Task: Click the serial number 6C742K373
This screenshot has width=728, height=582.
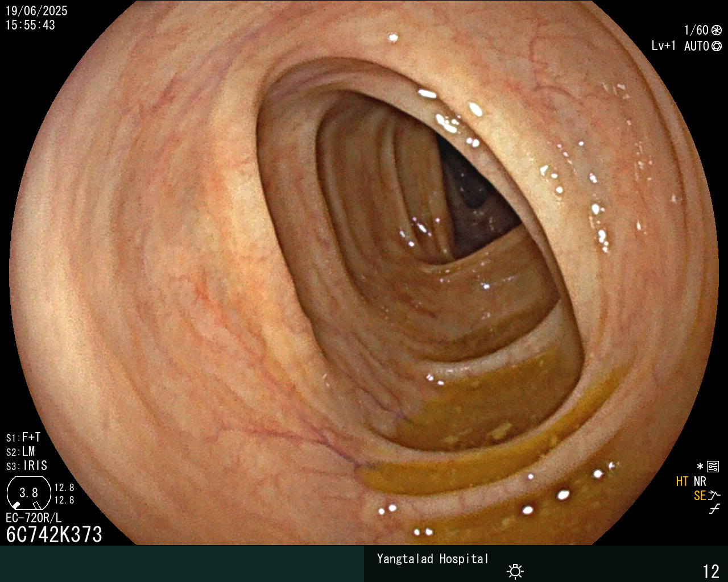Action: point(54,534)
